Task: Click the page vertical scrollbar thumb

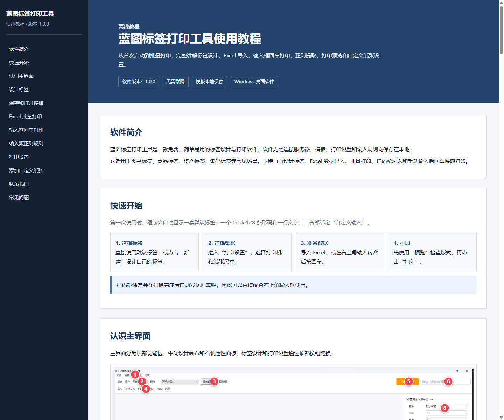Action: tap(501, 30)
